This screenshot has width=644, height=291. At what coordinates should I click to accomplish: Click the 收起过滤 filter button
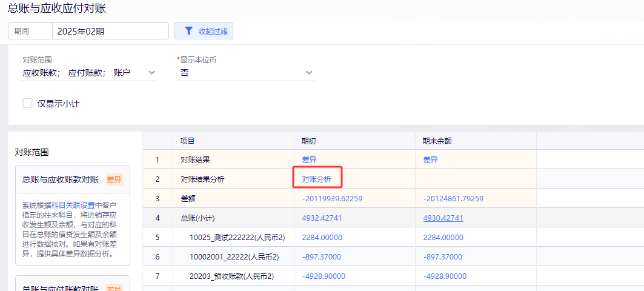(204, 31)
